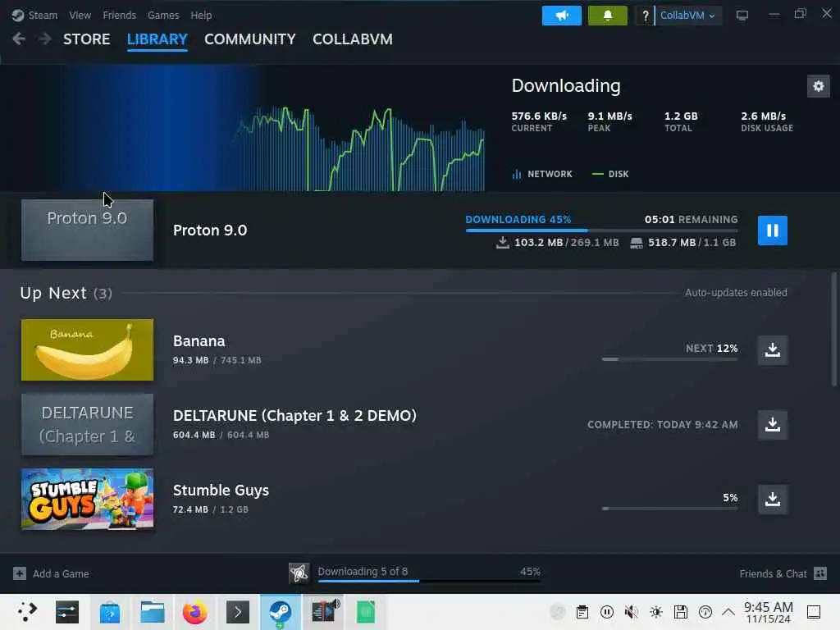Go to the STORE tab

click(x=86, y=39)
